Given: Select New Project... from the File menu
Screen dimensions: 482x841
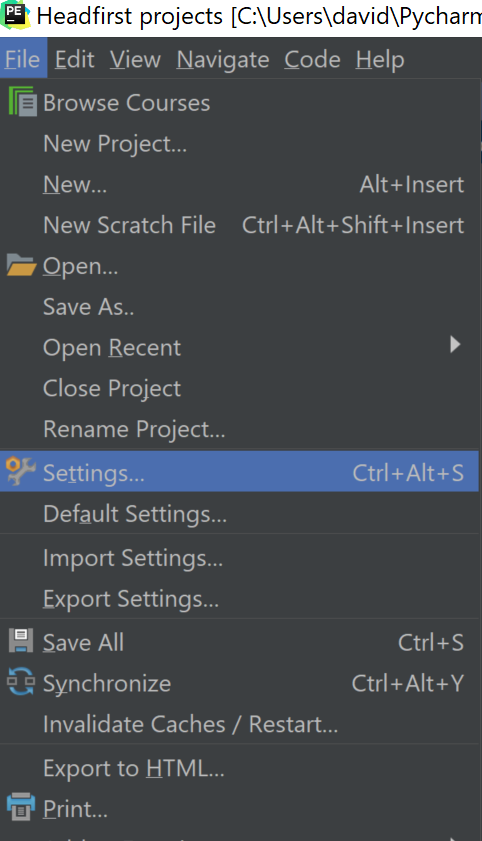Looking at the screenshot, I should pos(239,144).
